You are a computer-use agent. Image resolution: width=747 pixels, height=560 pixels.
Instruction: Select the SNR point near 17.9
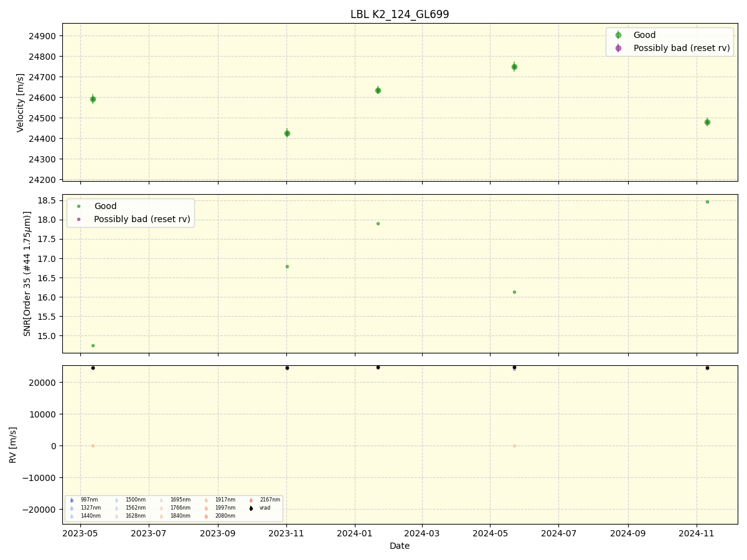point(378,223)
